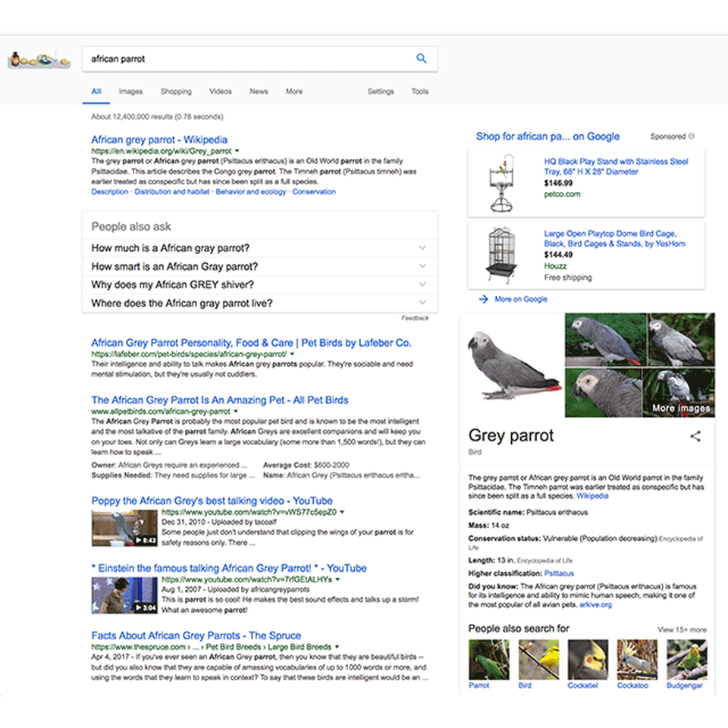Screen dimensions: 728x728
Task: Open allpetbirds result URL dropdown arrow
Action: [236, 411]
